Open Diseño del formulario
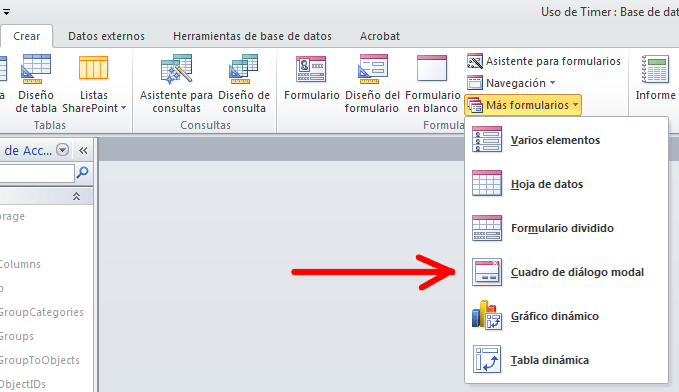 (372, 84)
